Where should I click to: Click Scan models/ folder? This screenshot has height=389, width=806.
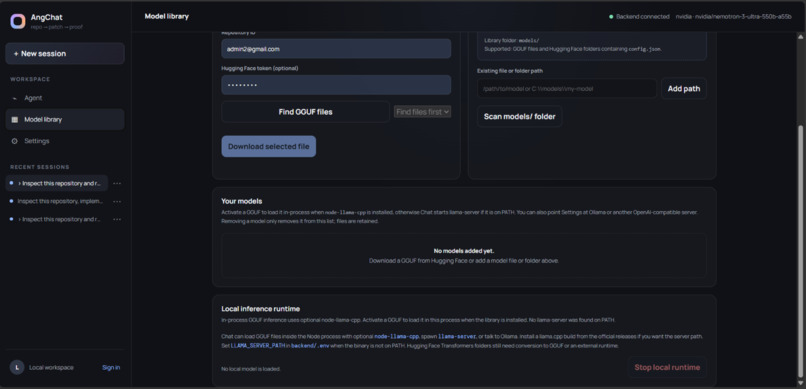tap(520, 117)
